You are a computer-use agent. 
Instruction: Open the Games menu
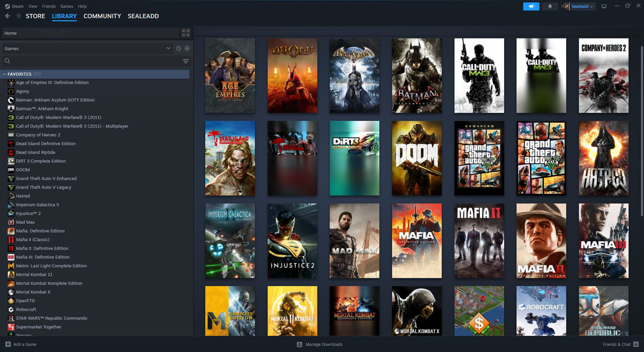66,7
